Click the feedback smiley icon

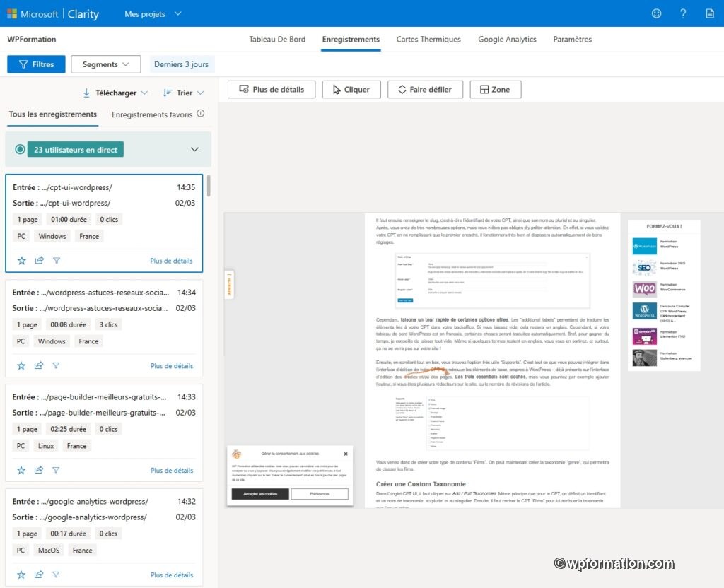pos(656,13)
